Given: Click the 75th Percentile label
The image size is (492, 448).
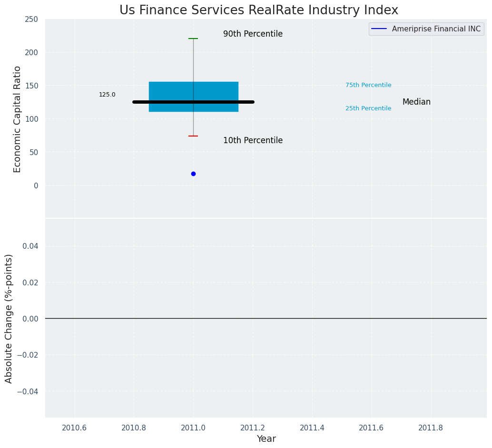Looking at the screenshot, I should pos(368,85).
